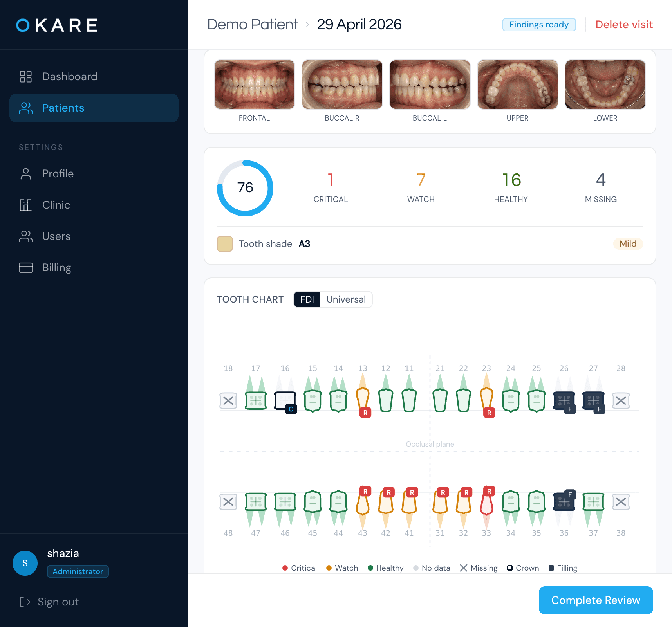Image resolution: width=672 pixels, height=627 pixels.
Task: Click the Complete Review button
Action: coord(596,600)
